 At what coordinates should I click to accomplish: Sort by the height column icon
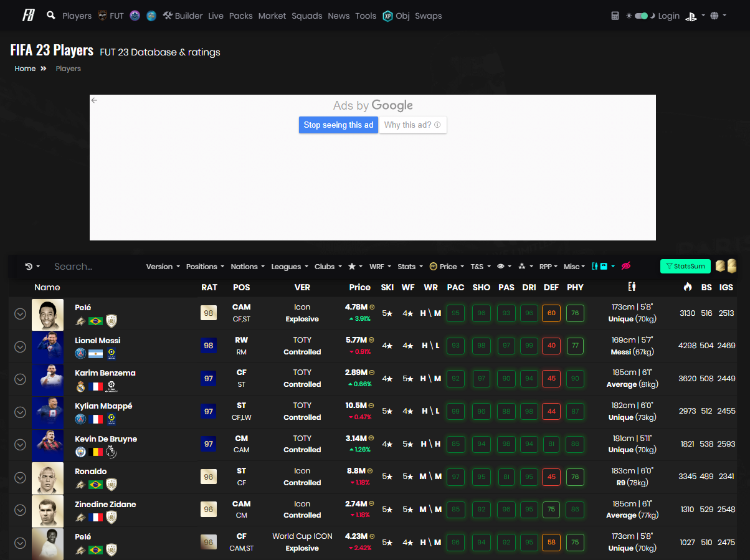632,287
